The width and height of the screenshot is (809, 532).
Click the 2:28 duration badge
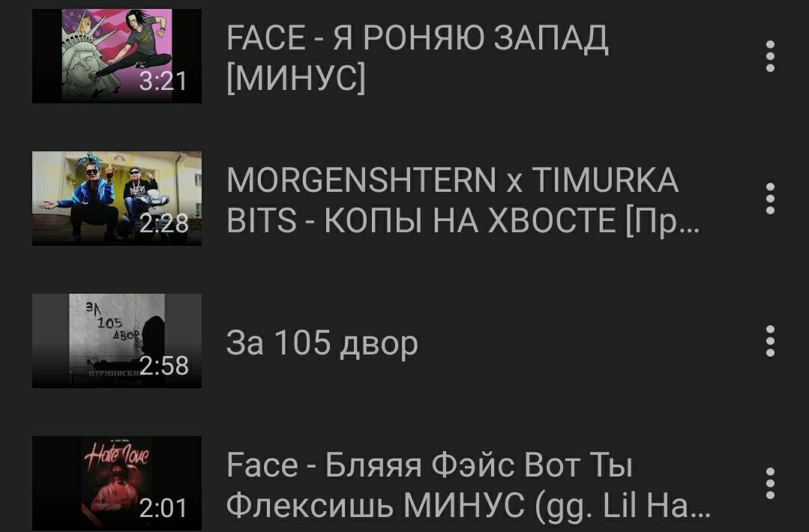[x=163, y=223]
